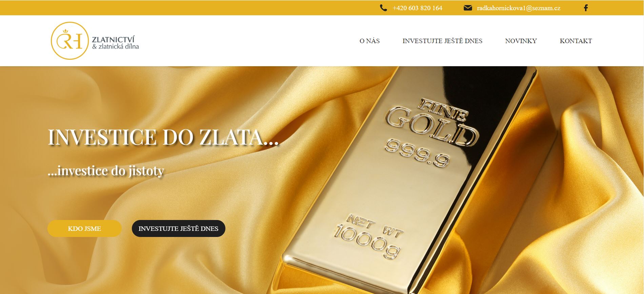Click the RH circular crown logo

pyautogui.click(x=69, y=41)
